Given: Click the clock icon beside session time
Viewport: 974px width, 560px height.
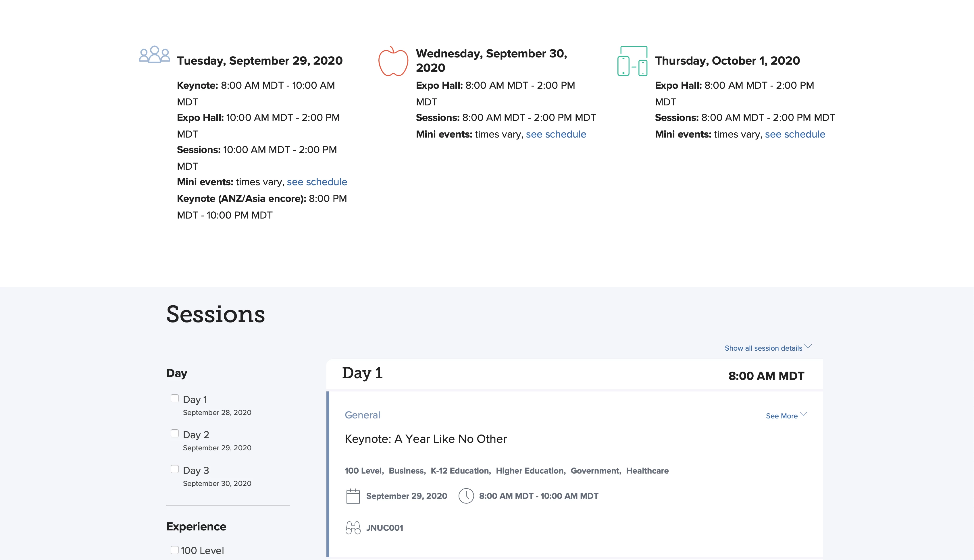Looking at the screenshot, I should [466, 496].
